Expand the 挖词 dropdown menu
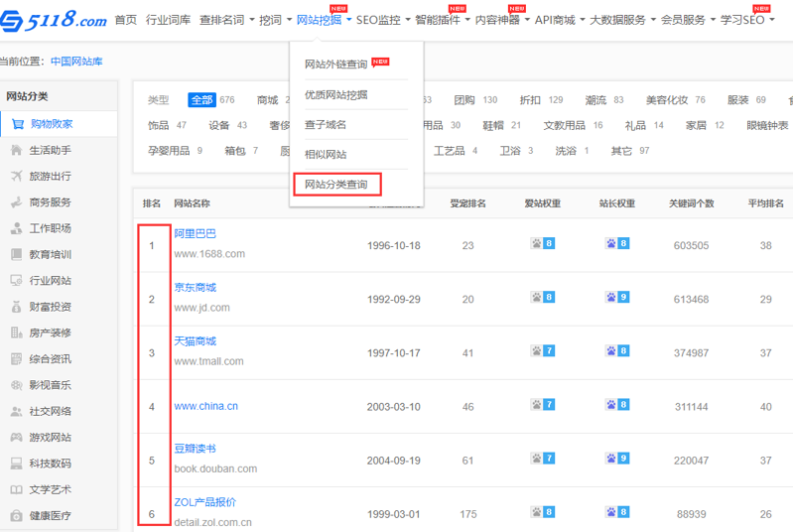 coord(275,20)
